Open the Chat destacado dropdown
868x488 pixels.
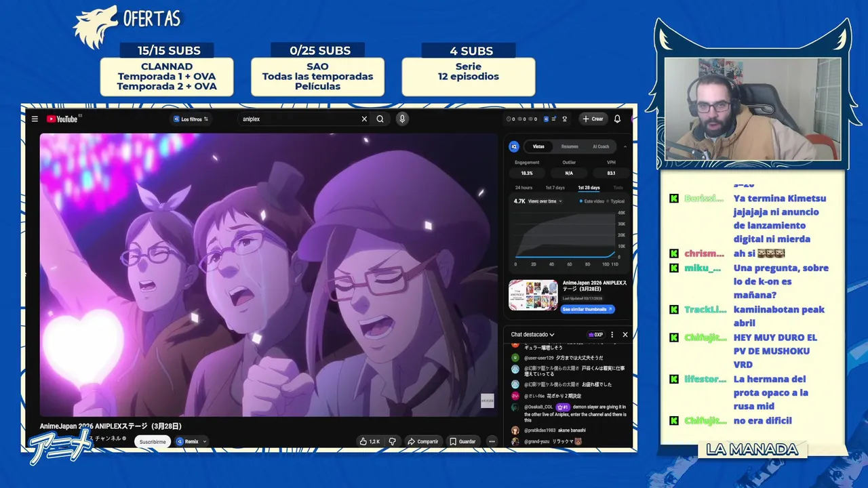click(533, 335)
